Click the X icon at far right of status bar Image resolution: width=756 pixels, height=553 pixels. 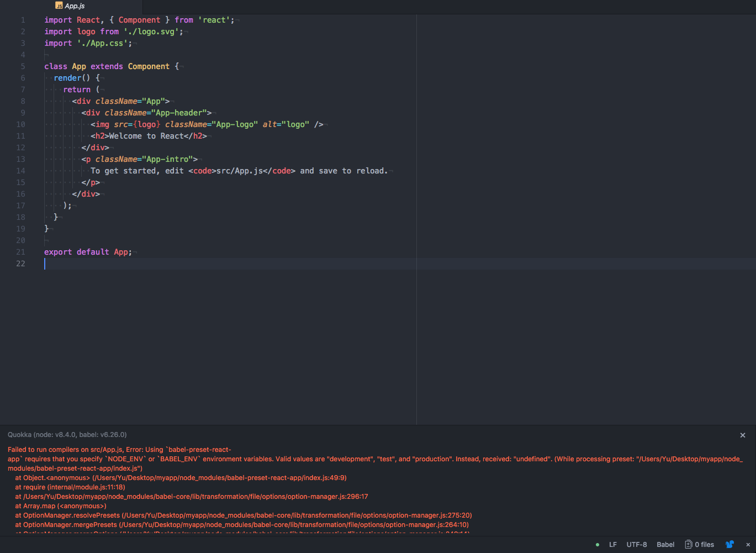pos(748,545)
